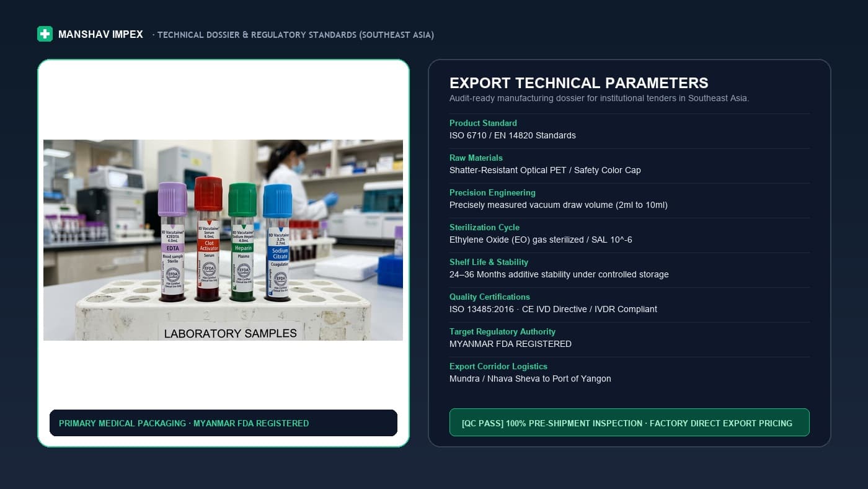
Task: Click the Export Technical Parameters heading
Action: coord(578,83)
